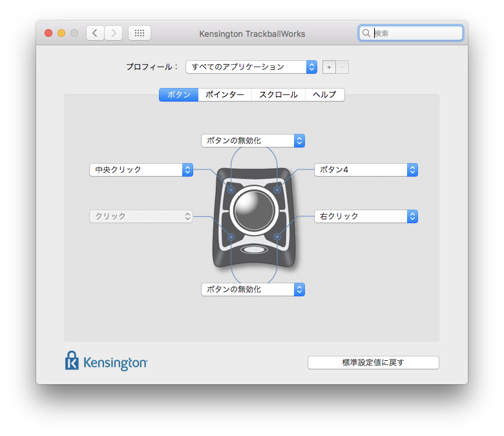This screenshot has height=436, width=504.
Task: Open bottom ボタンの無効化 dropdown below trackball
Action: (253, 289)
